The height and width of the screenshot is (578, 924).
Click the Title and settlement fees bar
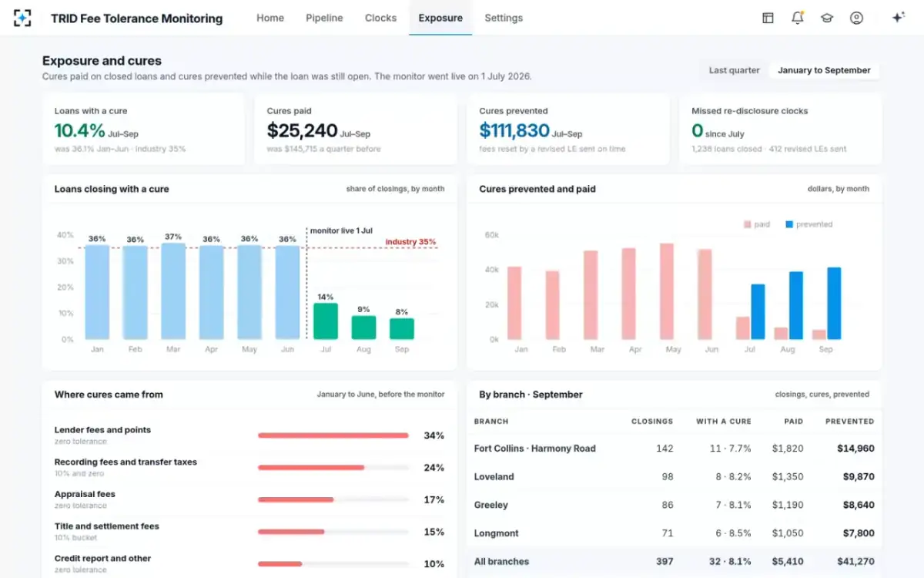[x=333, y=532]
